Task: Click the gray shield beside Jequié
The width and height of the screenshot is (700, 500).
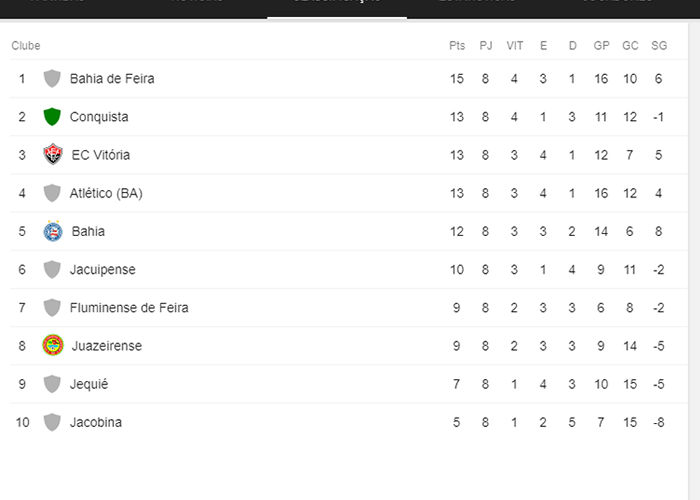Action: [x=52, y=384]
